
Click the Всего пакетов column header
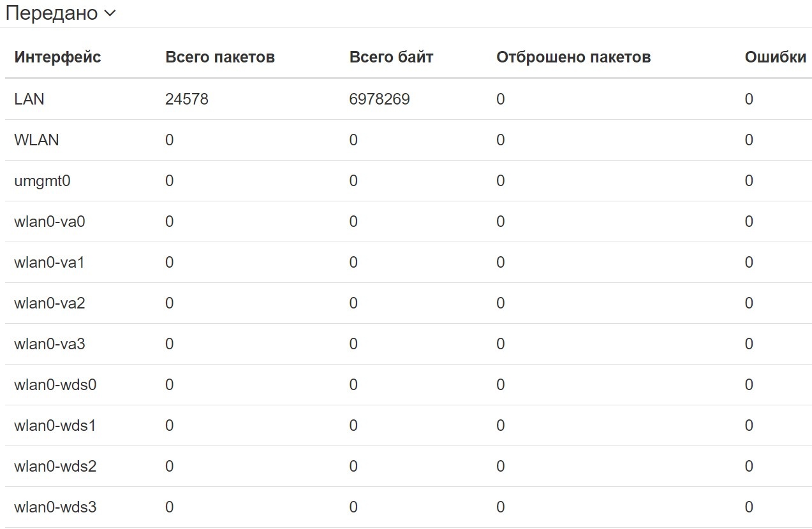pyautogui.click(x=220, y=57)
